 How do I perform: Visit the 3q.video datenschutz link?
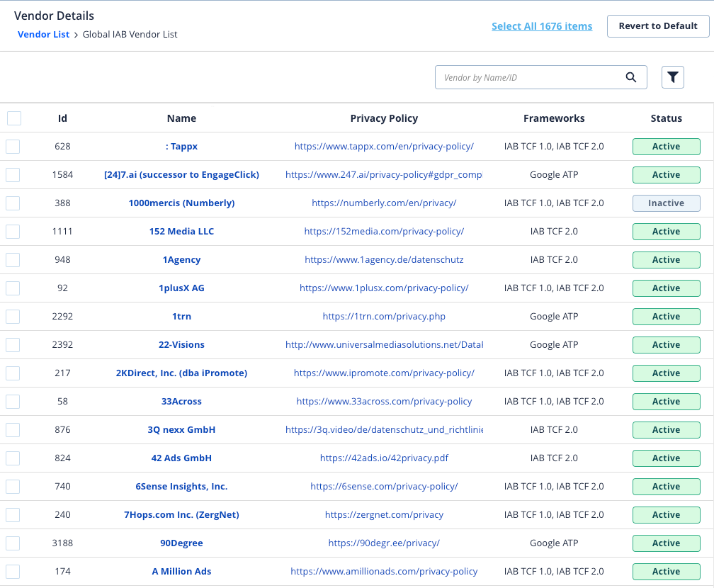tap(384, 430)
